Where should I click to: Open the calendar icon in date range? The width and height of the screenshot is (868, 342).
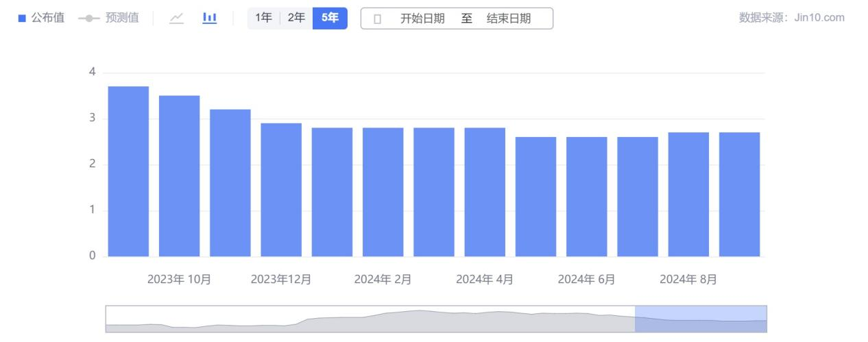click(377, 19)
